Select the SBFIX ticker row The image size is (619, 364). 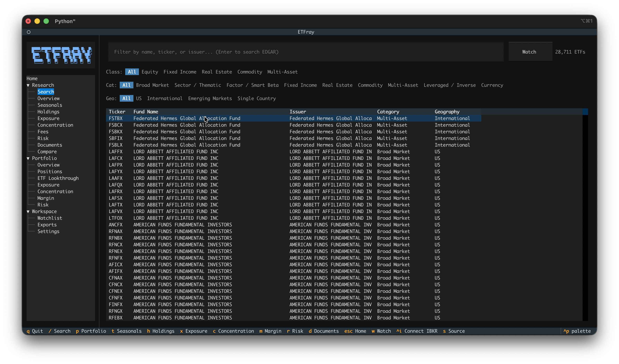293,138
